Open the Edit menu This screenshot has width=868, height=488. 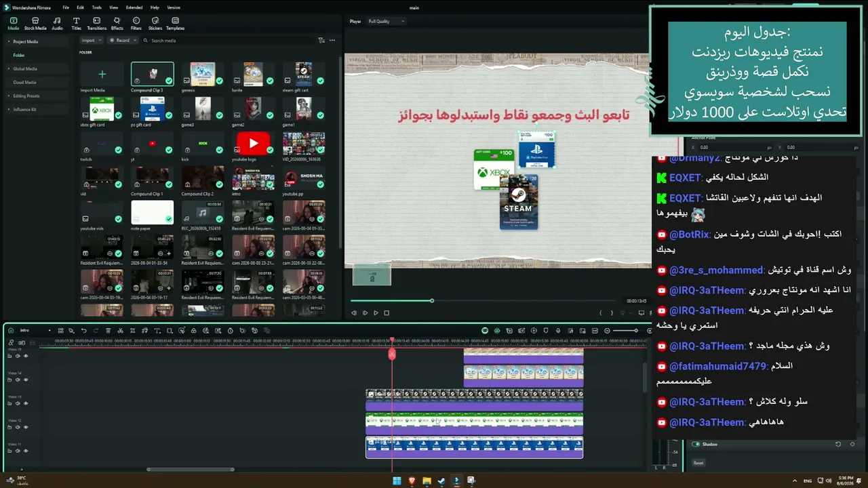pos(80,7)
